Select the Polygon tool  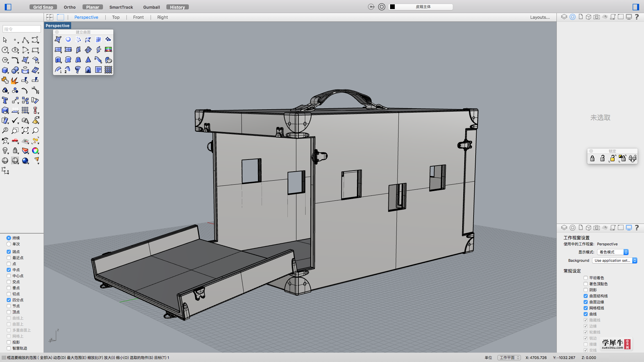point(5,60)
